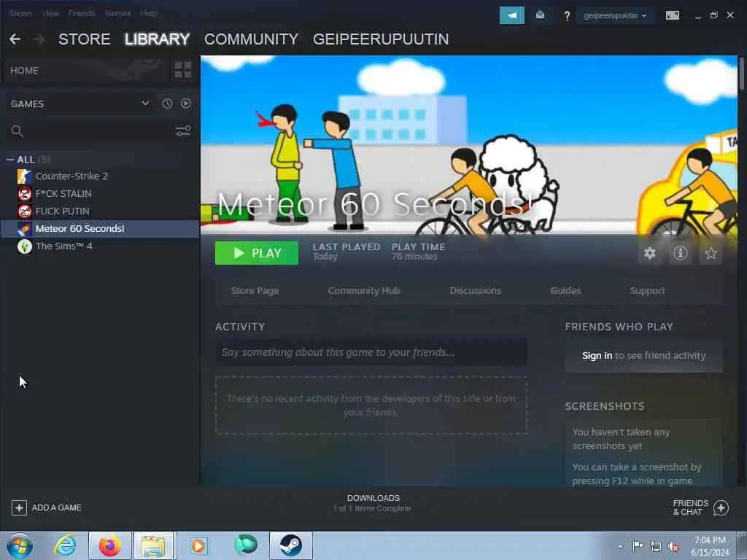Viewport: 747px width, 560px height.
Task: Click the green PLAY button
Action: point(257,253)
